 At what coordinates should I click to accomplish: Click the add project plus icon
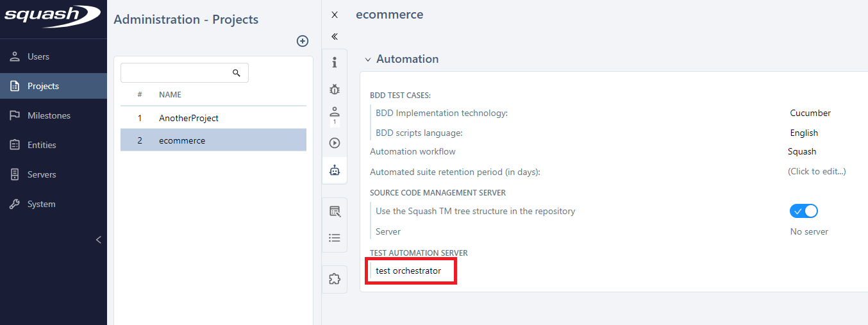(x=303, y=41)
